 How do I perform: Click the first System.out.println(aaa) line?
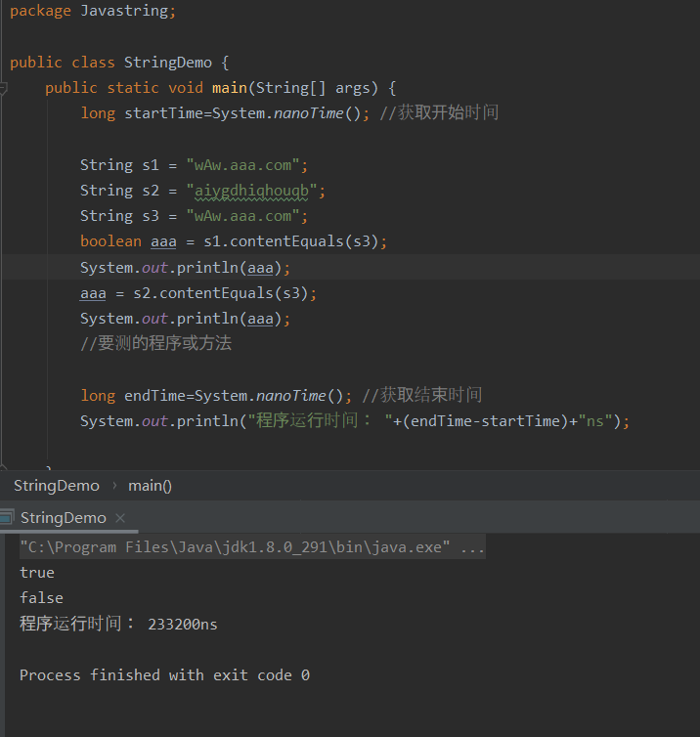tap(185, 268)
